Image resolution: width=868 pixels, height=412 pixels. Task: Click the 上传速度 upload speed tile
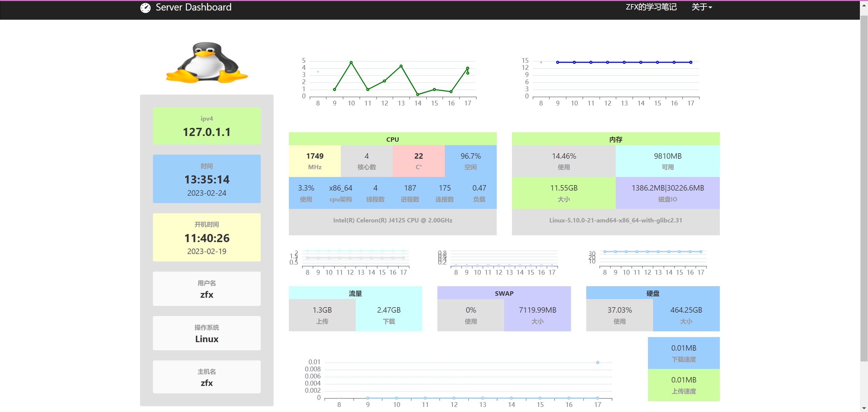pyautogui.click(x=684, y=385)
